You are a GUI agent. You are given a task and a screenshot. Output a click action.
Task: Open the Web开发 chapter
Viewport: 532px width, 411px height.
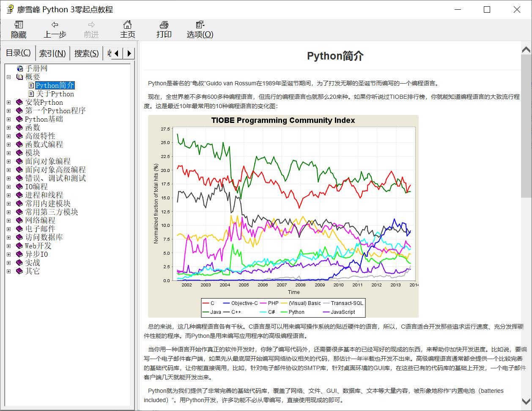[38, 245]
